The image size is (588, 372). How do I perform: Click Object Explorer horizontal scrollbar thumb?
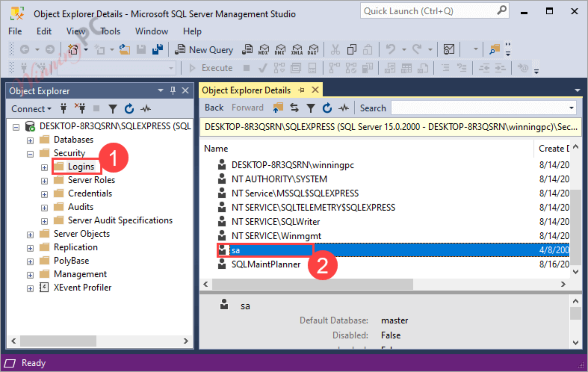click(x=58, y=341)
